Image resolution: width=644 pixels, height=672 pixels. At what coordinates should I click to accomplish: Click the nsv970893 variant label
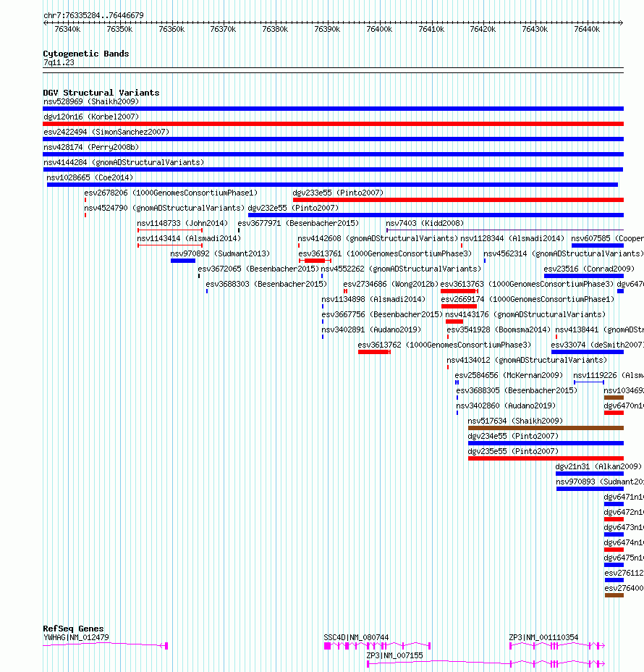tap(599, 482)
